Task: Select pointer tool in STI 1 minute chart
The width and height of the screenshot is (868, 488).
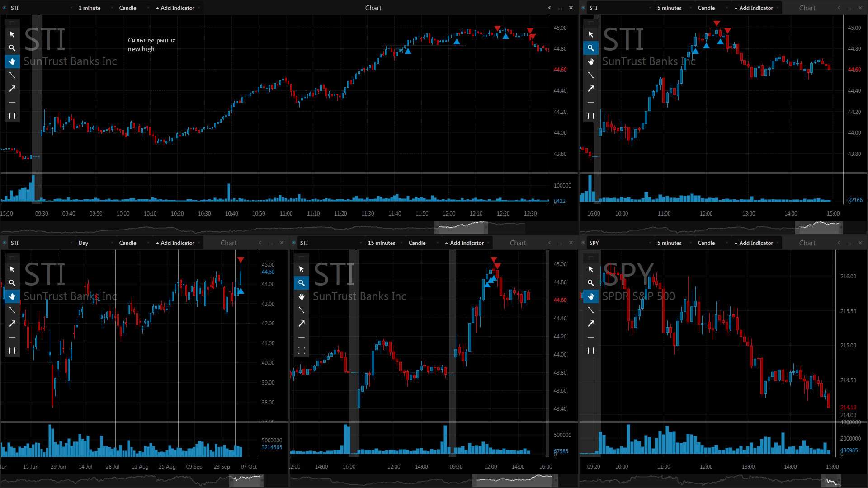Action: [x=12, y=34]
